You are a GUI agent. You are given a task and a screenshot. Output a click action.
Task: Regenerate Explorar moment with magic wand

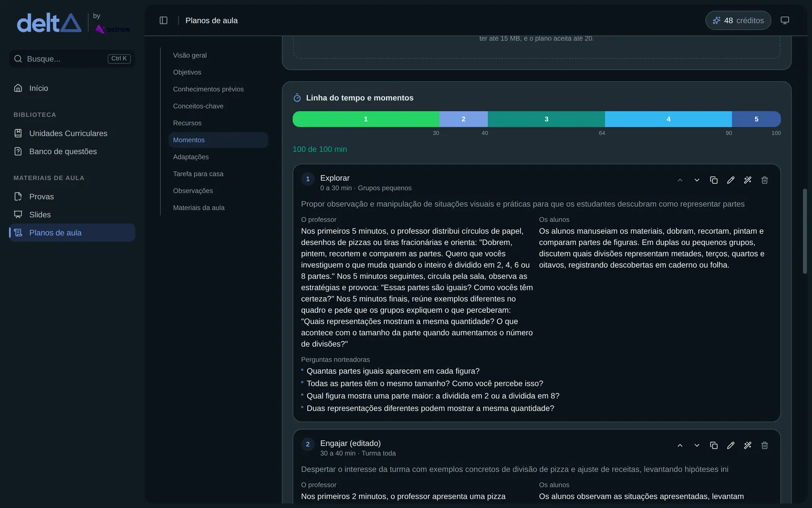click(748, 180)
